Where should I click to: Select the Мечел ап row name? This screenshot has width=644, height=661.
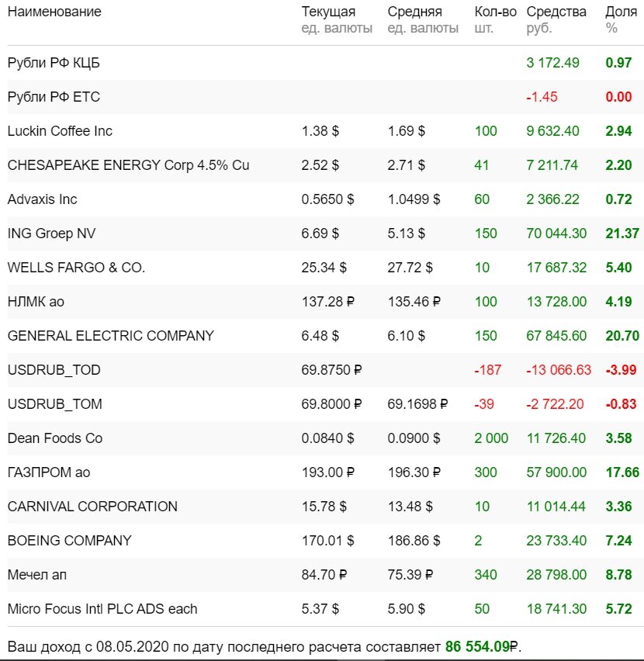[x=37, y=575]
